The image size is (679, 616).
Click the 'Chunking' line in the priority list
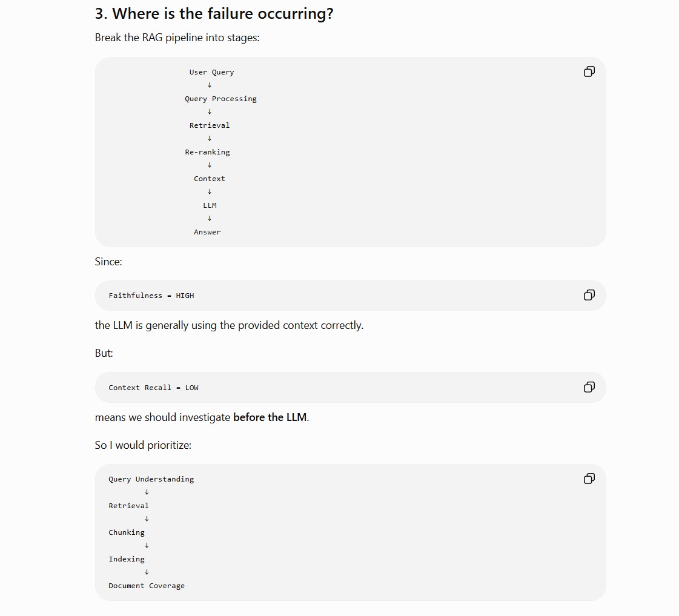click(127, 532)
